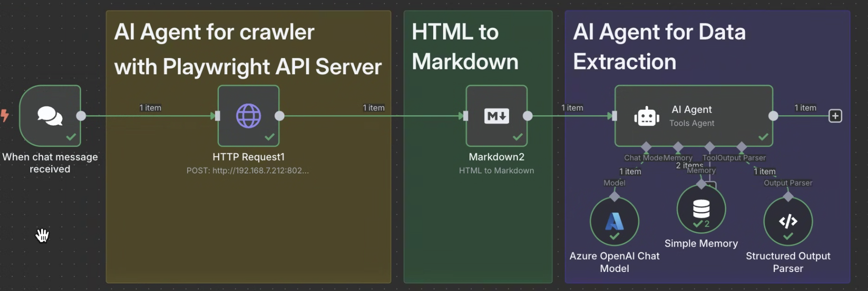The width and height of the screenshot is (868, 291).
Task: Click the 'Tools Agent' subtitle text
Action: (x=692, y=123)
